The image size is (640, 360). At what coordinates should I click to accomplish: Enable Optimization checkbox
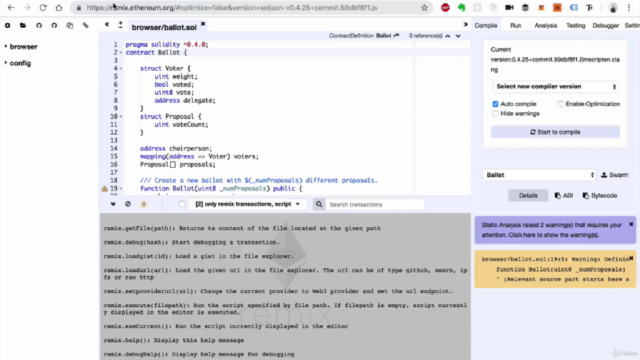tap(560, 104)
